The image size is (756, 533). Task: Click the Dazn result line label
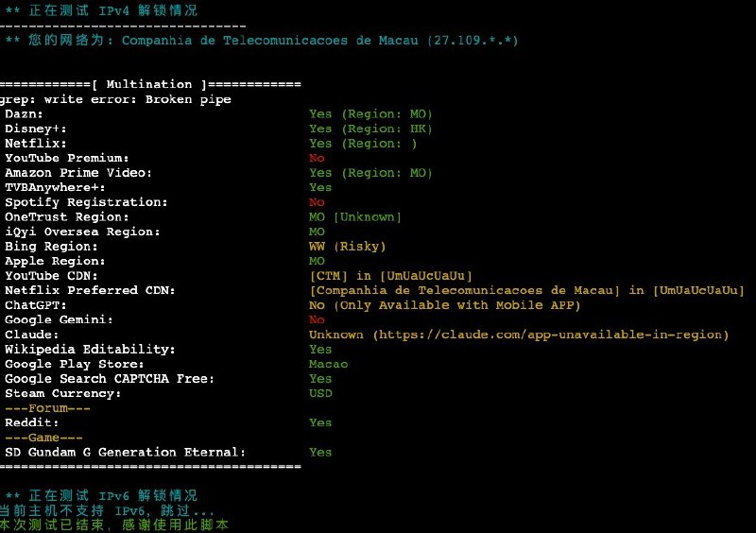24,114
